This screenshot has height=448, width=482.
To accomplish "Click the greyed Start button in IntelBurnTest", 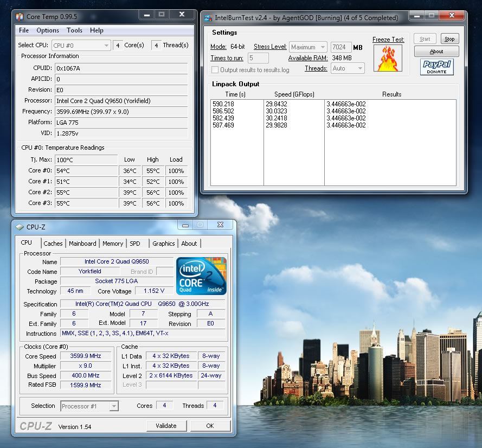I will tap(425, 39).
